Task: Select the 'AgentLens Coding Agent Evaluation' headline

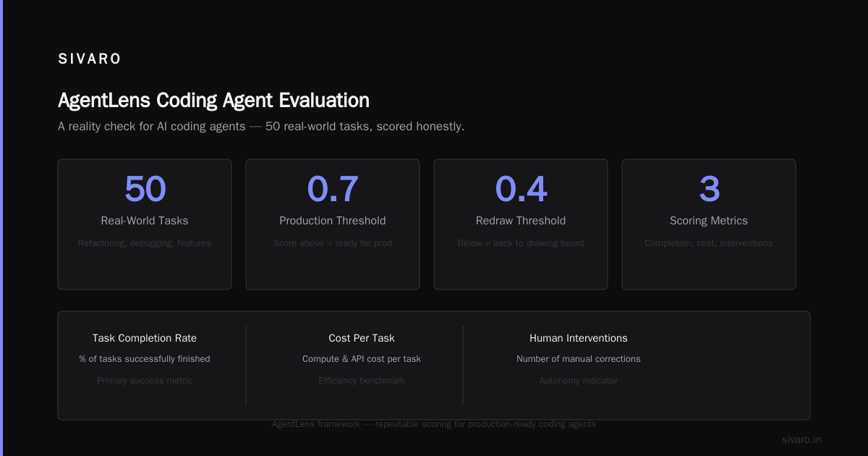Action: tap(213, 100)
